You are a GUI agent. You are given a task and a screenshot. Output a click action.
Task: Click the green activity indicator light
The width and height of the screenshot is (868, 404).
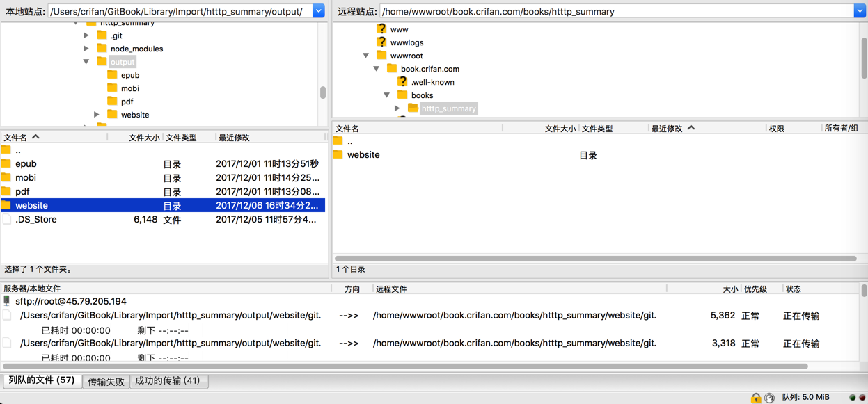tap(852, 398)
